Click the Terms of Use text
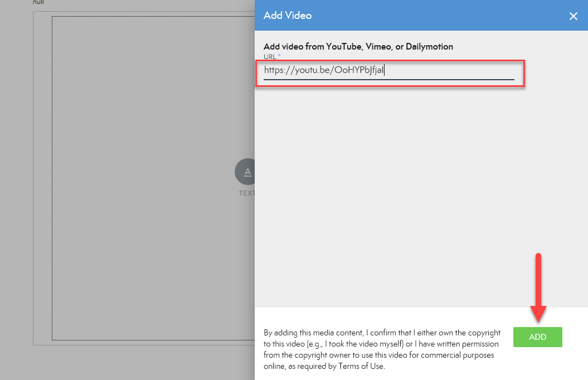Image resolution: width=588 pixels, height=380 pixels. point(363,367)
